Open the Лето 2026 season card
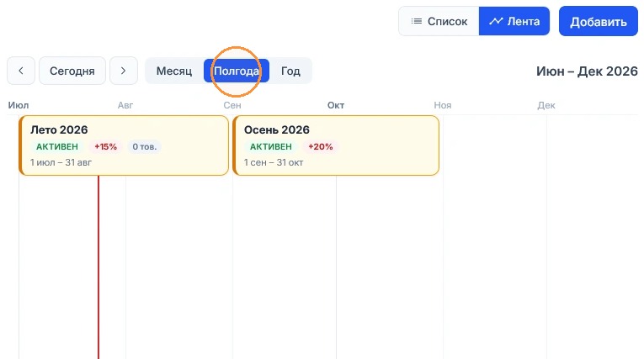Screen dimensions: 644x359 coord(124,145)
